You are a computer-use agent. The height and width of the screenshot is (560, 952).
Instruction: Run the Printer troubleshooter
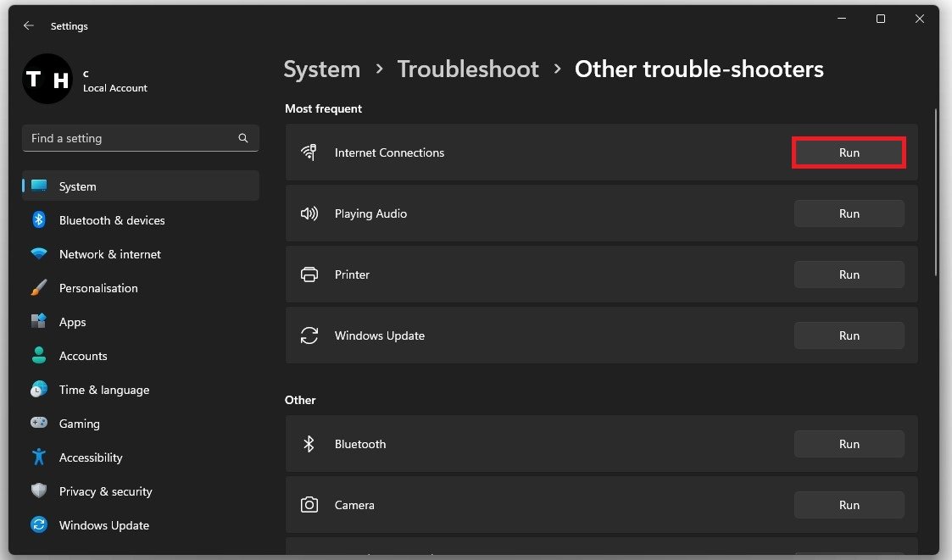(849, 275)
